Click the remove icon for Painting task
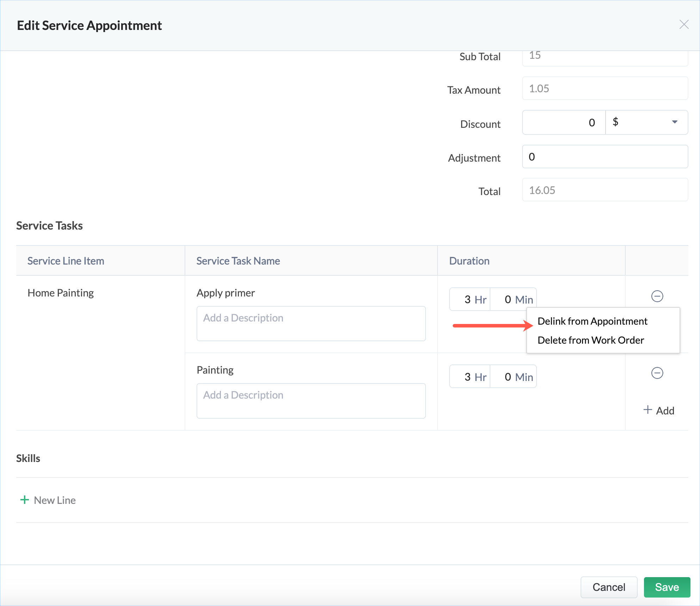The image size is (700, 606). [657, 373]
